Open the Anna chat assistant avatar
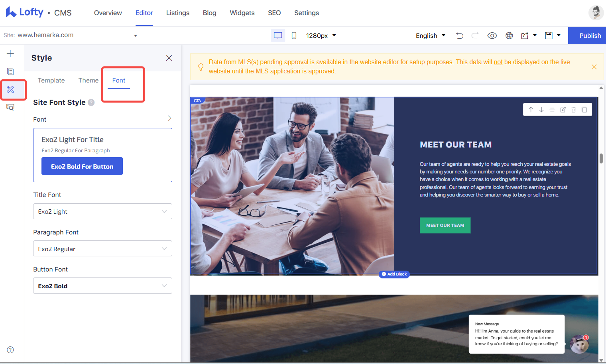The height and width of the screenshot is (364, 606). tap(579, 344)
